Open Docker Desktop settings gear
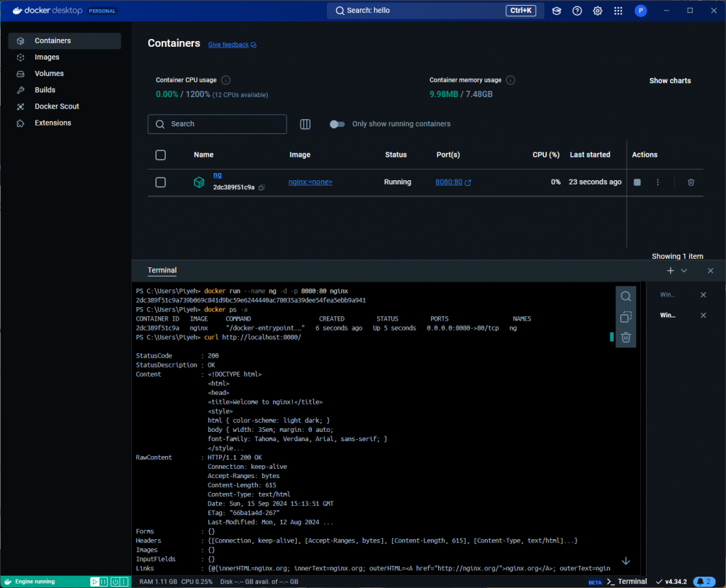The width and height of the screenshot is (726, 588). pyautogui.click(x=598, y=11)
